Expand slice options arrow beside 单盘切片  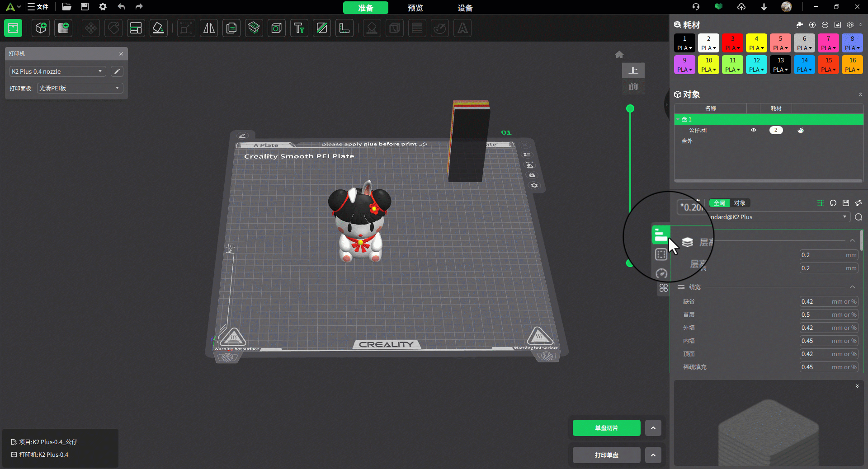point(653,428)
